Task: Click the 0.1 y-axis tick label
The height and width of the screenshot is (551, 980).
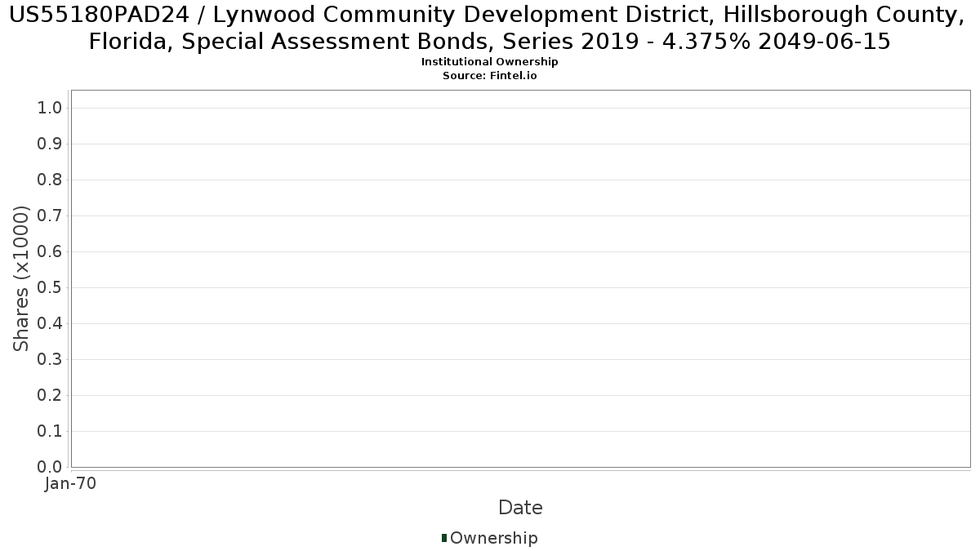Action: click(x=50, y=432)
